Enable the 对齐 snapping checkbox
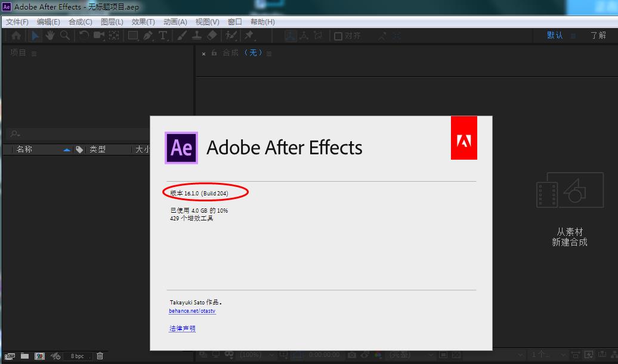Image resolution: width=618 pixels, height=364 pixels. [338, 36]
